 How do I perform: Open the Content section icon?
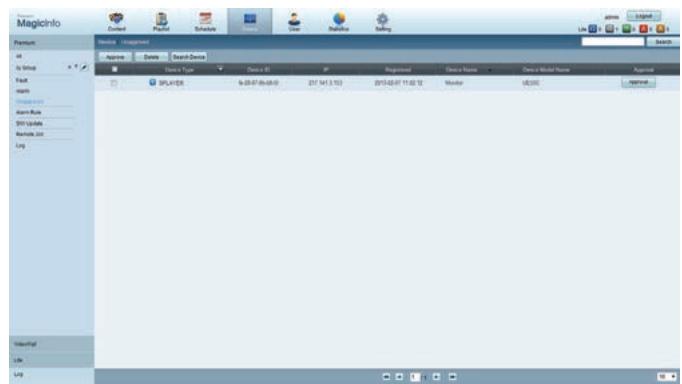(116, 21)
